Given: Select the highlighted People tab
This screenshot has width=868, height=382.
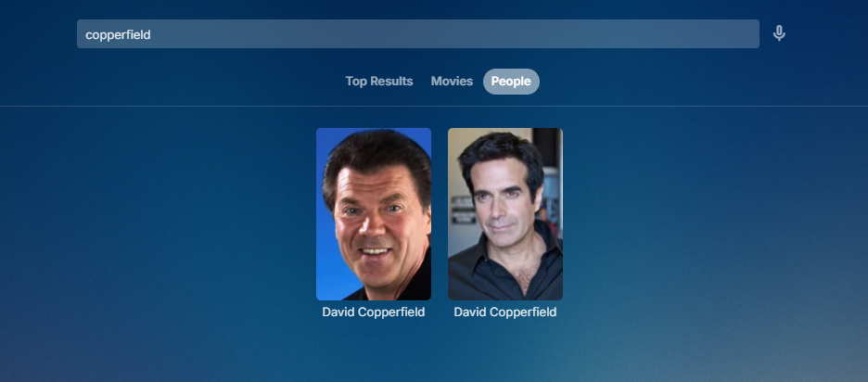Looking at the screenshot, I should coord(511,82).
